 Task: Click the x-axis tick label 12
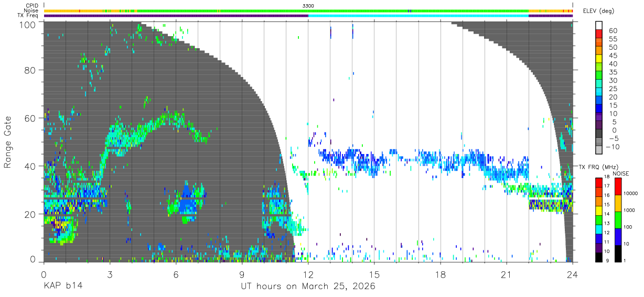[308, 274]
